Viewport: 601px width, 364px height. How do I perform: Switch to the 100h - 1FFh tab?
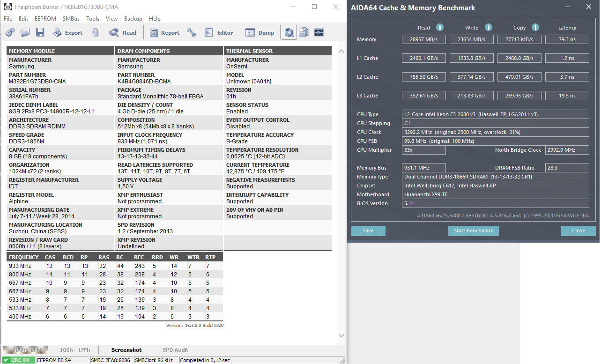tap(75, 350)
